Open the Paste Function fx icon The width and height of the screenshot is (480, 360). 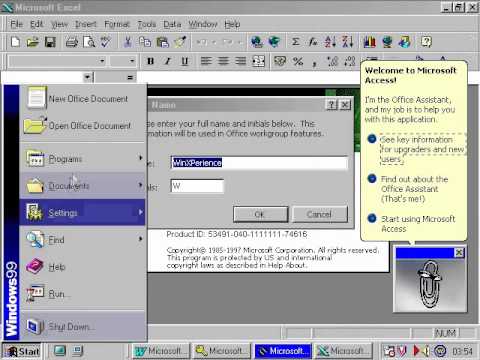313,42
